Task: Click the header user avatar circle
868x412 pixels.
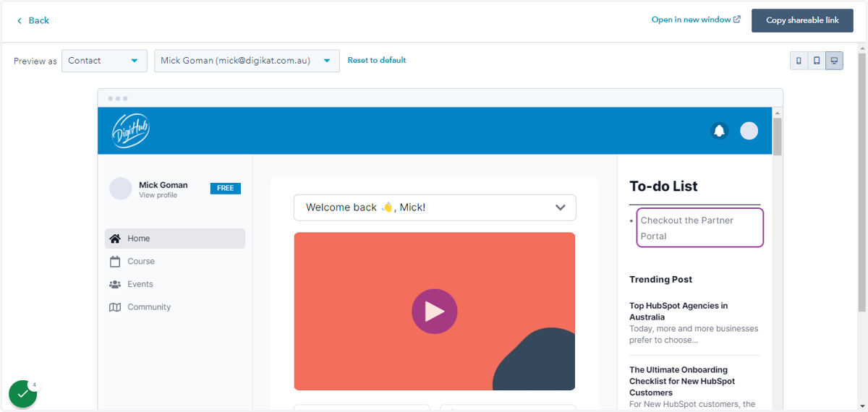Action: pyautogui.click(x=749, y=131)
